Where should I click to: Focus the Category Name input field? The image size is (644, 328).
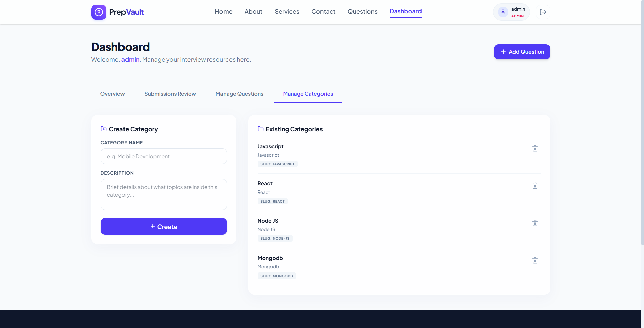(x=164, y=156)
